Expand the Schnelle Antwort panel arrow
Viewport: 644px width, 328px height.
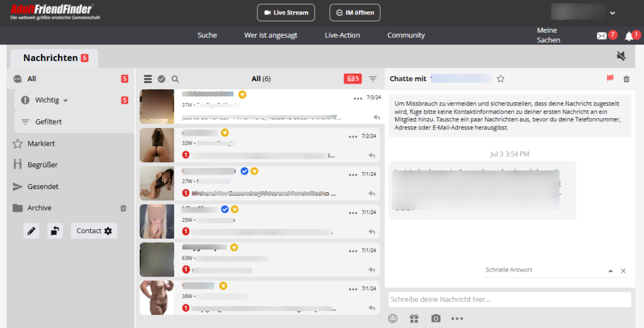click(x=611, y=271)
